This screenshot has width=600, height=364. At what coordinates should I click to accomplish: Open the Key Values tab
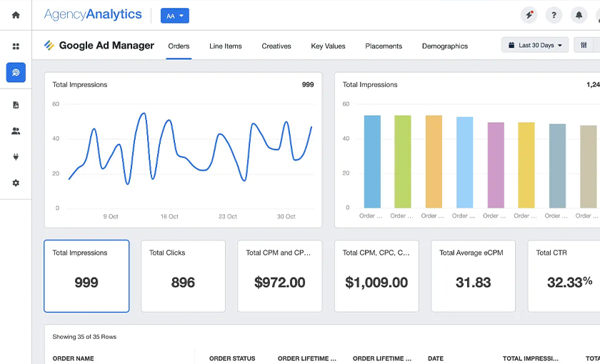tap(328, 46)
